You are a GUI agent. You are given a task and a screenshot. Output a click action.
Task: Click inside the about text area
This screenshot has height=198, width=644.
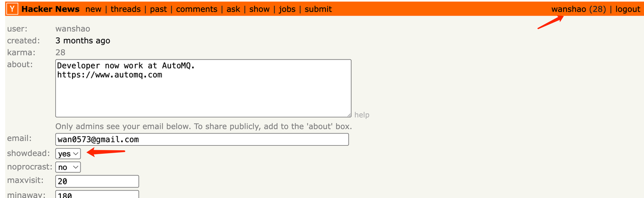[203, 89]
